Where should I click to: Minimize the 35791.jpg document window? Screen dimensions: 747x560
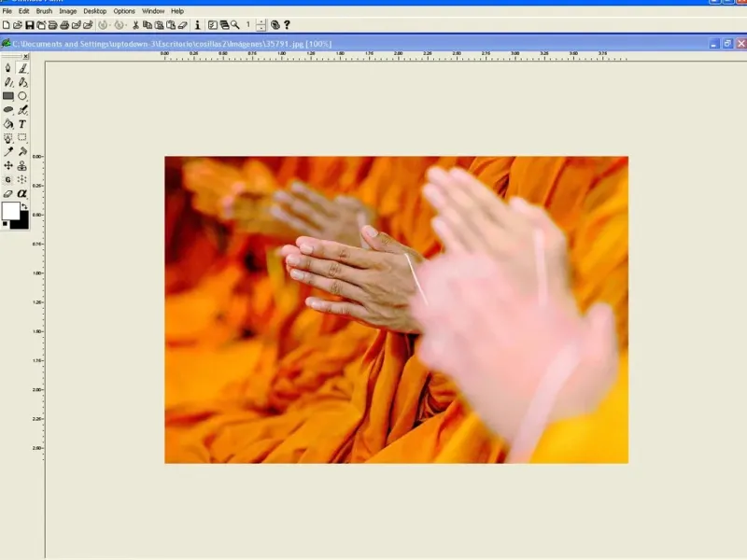pos(713,44)
